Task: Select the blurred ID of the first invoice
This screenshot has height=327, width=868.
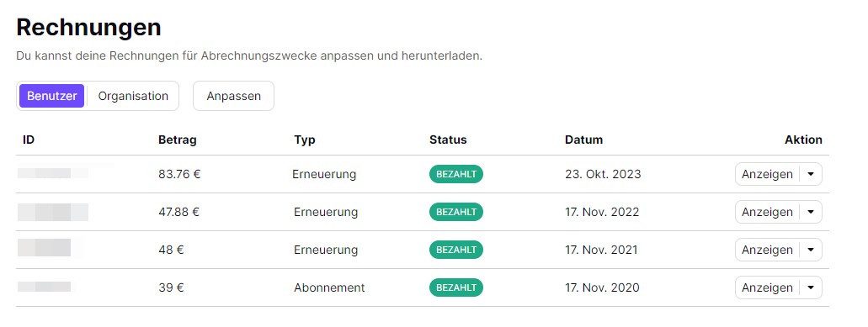Action: click(x=52, y=173)
